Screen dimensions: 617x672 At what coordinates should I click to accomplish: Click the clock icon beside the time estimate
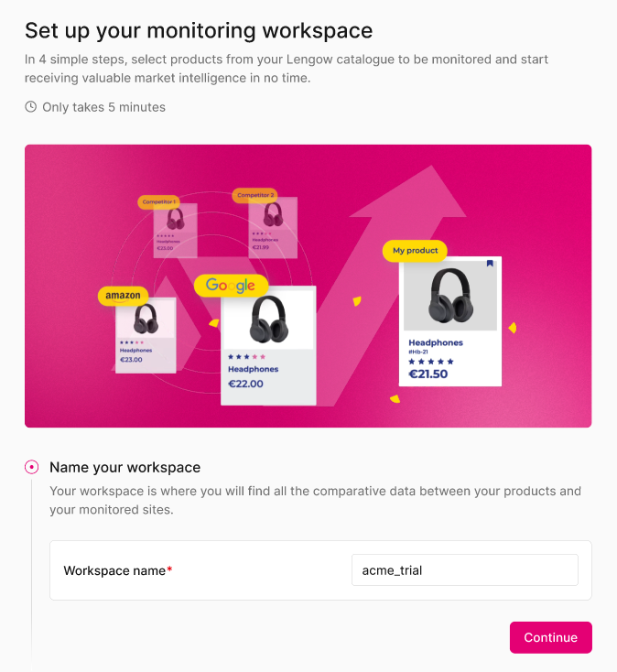[x=31, y=107]
